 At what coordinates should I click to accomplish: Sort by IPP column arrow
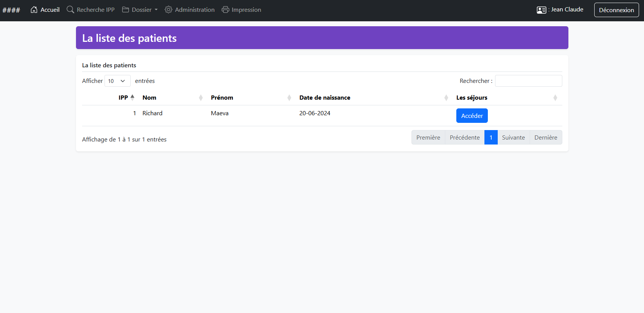(x=132, y=97)
